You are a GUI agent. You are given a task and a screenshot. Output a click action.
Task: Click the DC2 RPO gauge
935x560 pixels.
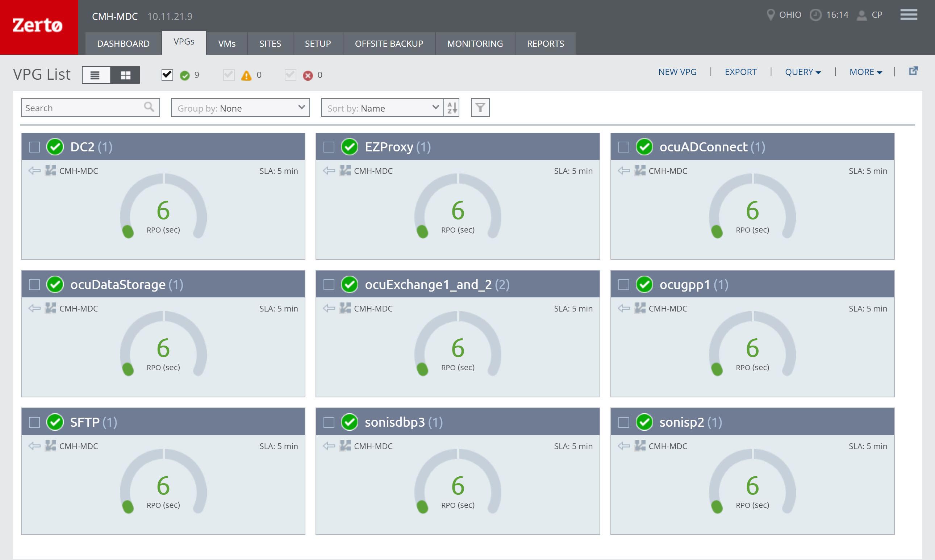point(163,206)
